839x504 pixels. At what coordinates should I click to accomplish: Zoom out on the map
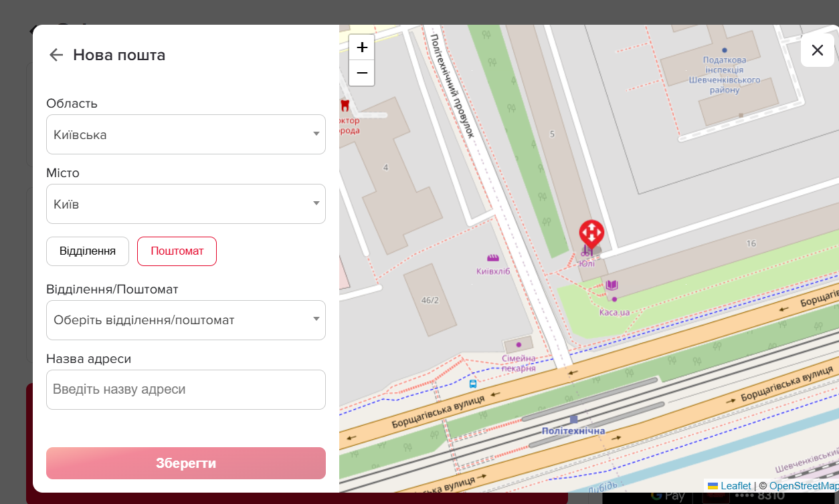pyautogui.click(x=361, y=73)
